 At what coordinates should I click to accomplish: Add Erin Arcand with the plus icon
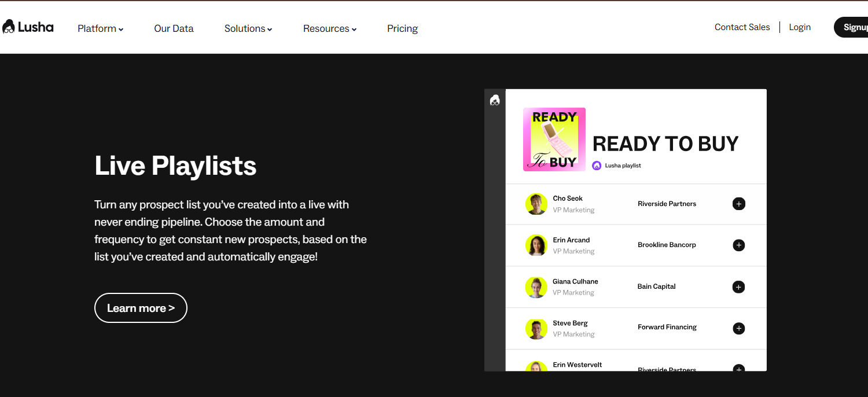[739, 245]
